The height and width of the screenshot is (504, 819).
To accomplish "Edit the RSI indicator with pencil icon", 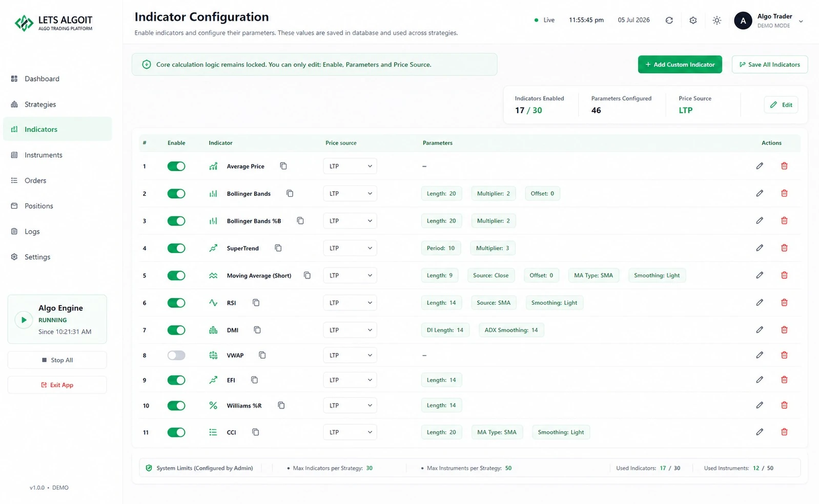I will [x=760, y=303].
